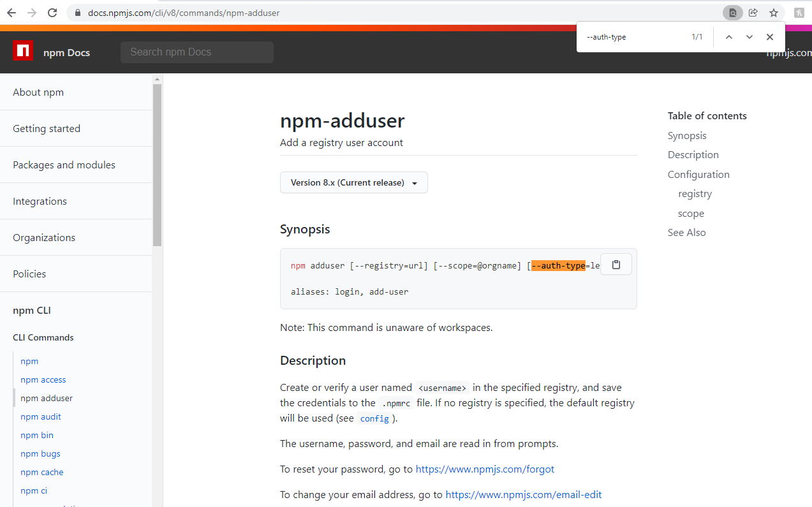Select npm CLI in sidebar
Viewport: 812px width, 507px height.
[x=32, y=311]
